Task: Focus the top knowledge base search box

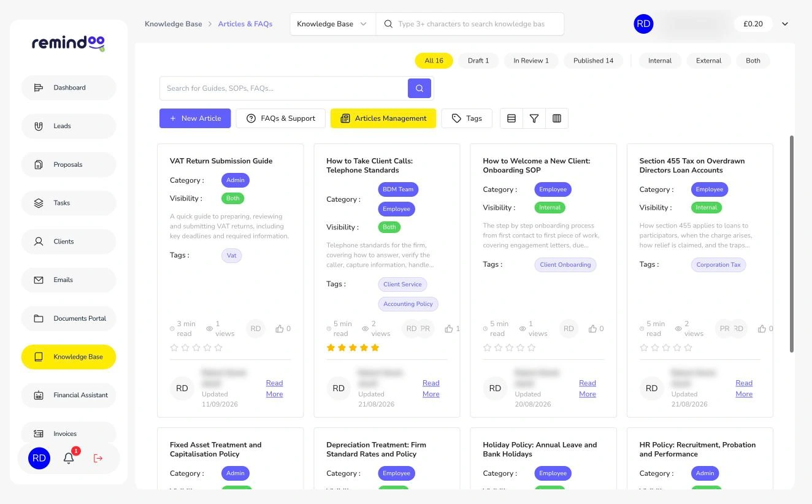Action: tap(470, 24)
